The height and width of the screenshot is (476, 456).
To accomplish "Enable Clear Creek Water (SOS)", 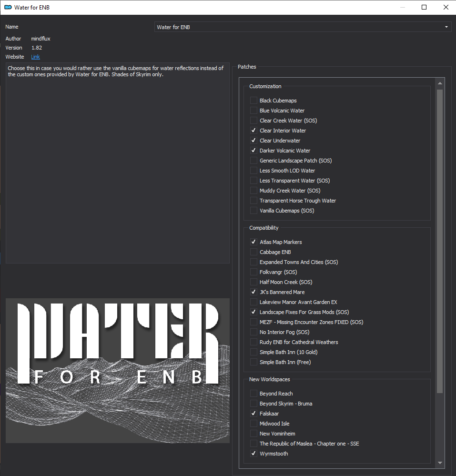I will coord(253,121).
